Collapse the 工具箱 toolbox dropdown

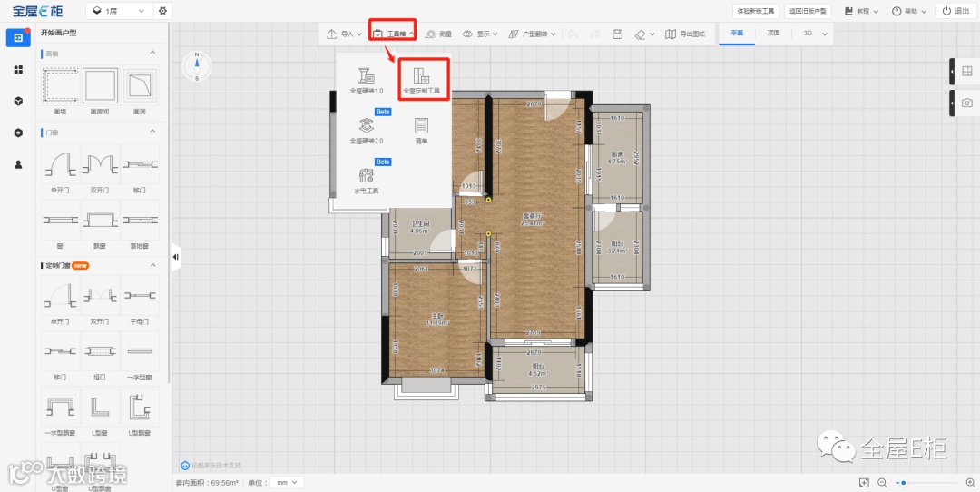pyautogui.click(x=393, y=34)
